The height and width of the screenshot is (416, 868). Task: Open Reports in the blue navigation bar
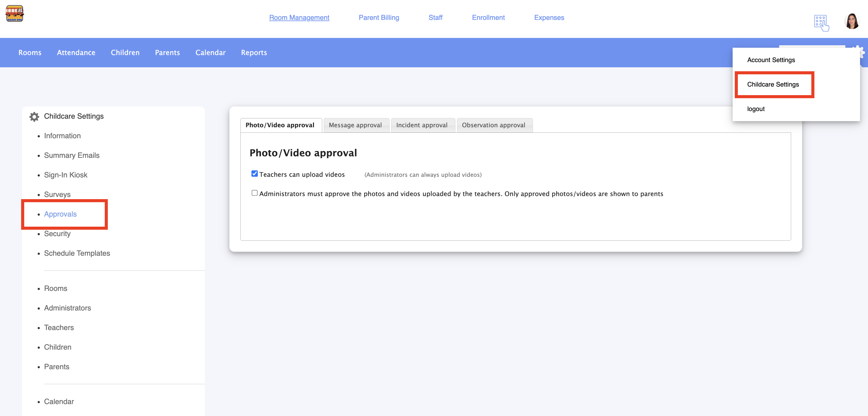pos(254,53)
